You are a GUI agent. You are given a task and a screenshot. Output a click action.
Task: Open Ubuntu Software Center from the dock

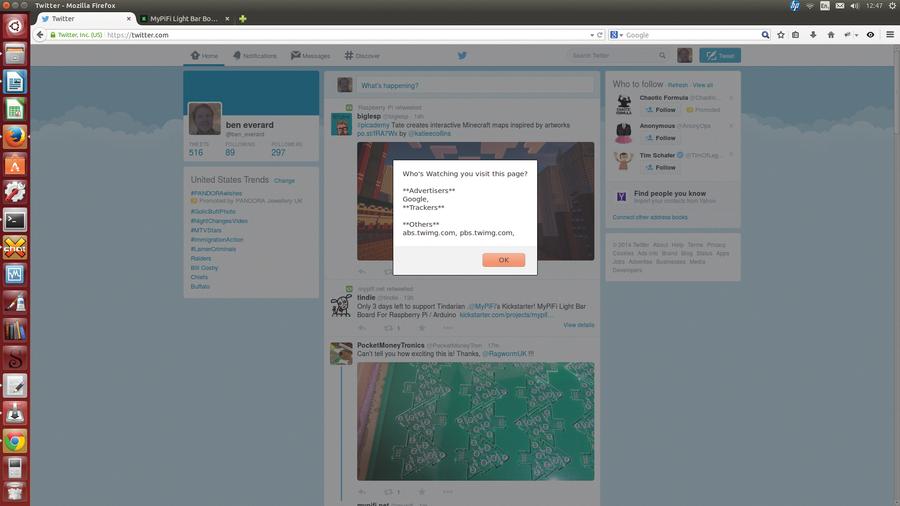click(15, 165)
